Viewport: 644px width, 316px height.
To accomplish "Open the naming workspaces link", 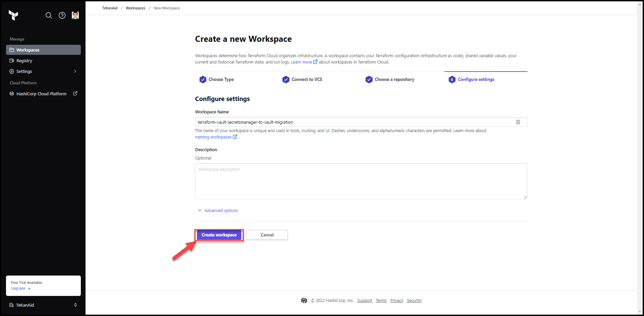I will click(214, 137).
